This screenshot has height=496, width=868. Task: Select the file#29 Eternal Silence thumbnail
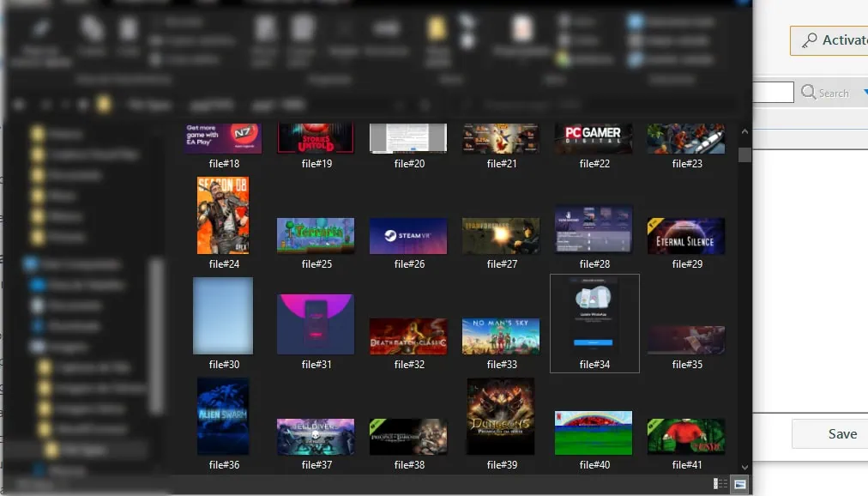click(x=686, y=236)
